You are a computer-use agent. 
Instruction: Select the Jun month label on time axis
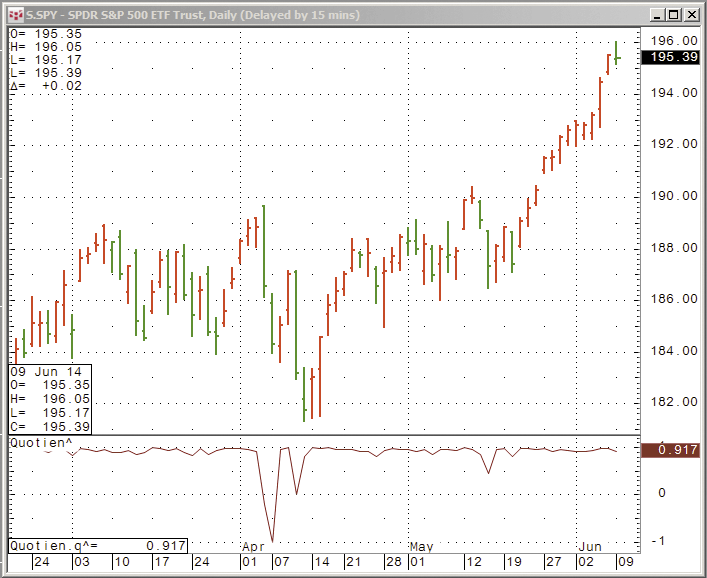(591, 547)
